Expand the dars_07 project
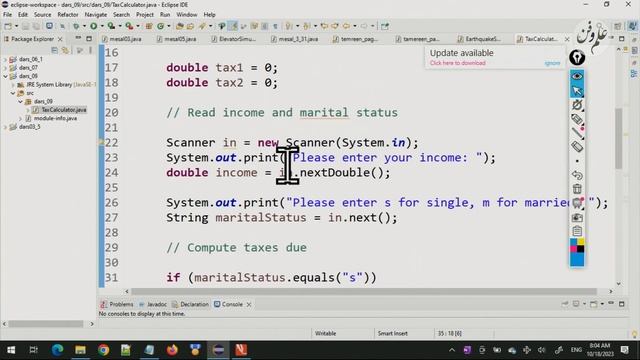640x360 pixels. (5, 68)
